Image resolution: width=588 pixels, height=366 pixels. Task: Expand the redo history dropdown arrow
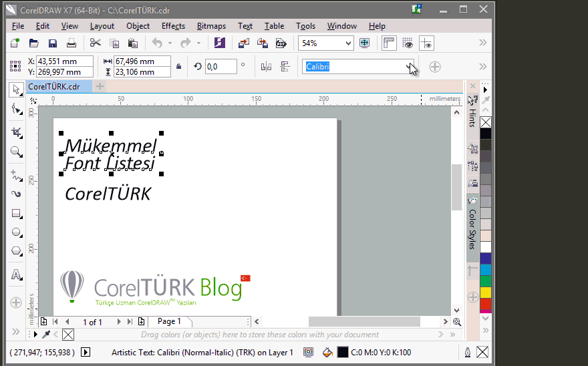point(198,43)
